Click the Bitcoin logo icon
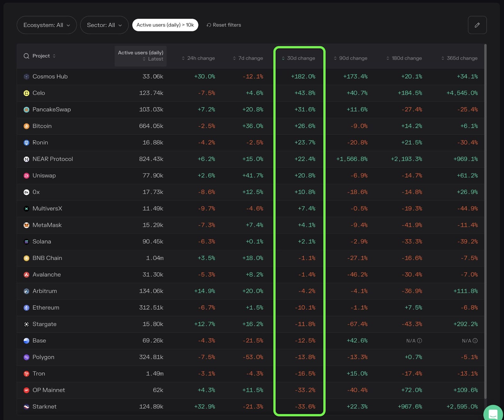Screen dimensions: 504x420 26,126
